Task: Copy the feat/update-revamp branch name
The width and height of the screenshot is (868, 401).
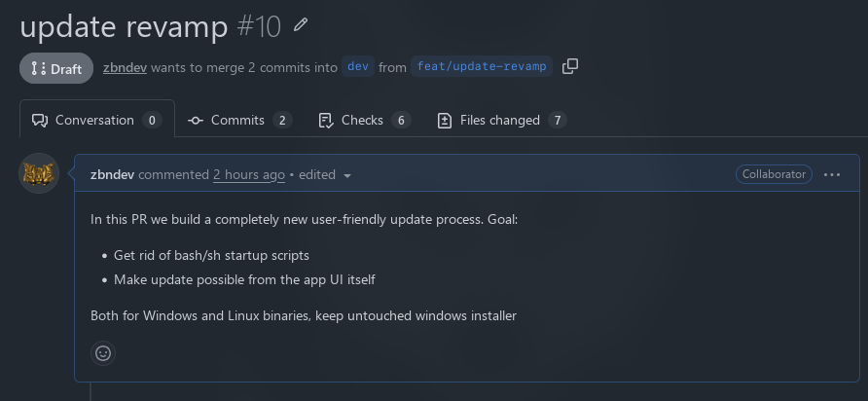Action: (x=569, y=66)
